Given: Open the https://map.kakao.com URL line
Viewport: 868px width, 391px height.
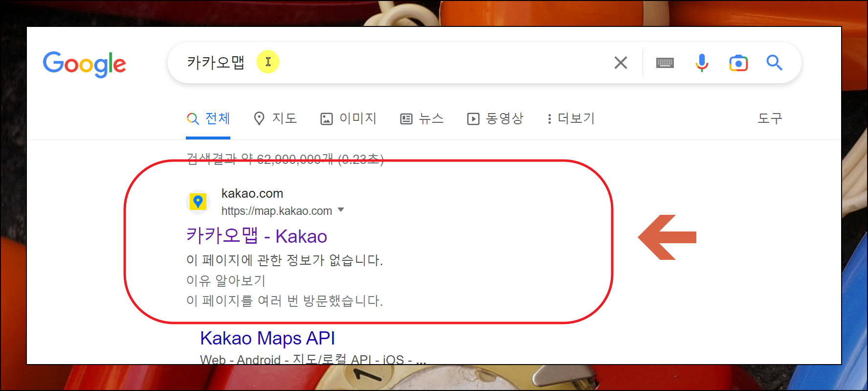Looking at the screenshot, I should (x=277, y=211).
